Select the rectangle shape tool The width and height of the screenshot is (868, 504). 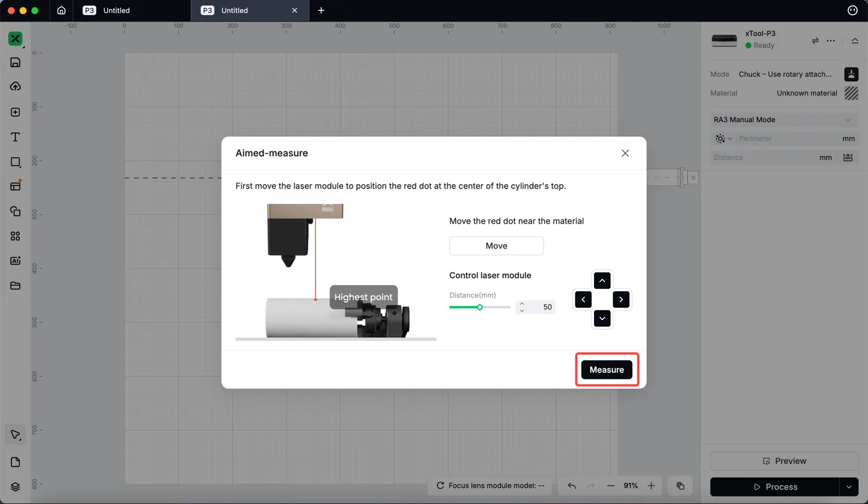[15, 162]
